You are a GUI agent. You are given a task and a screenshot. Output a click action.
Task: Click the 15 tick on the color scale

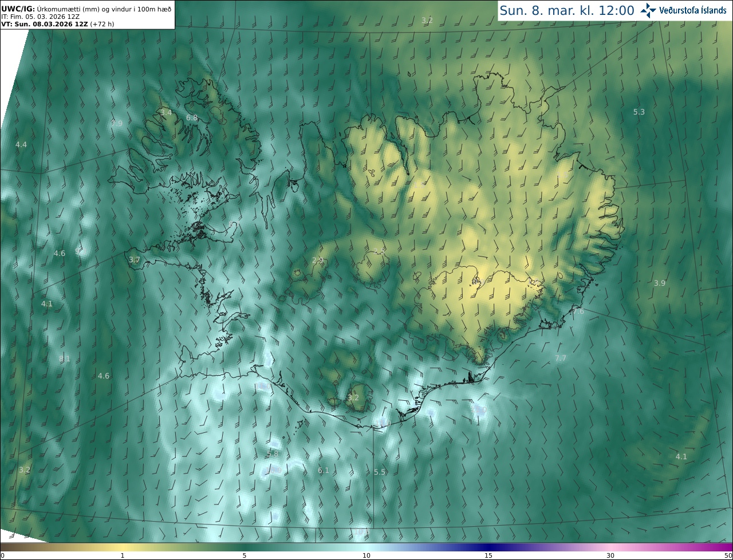click(488, 555)
